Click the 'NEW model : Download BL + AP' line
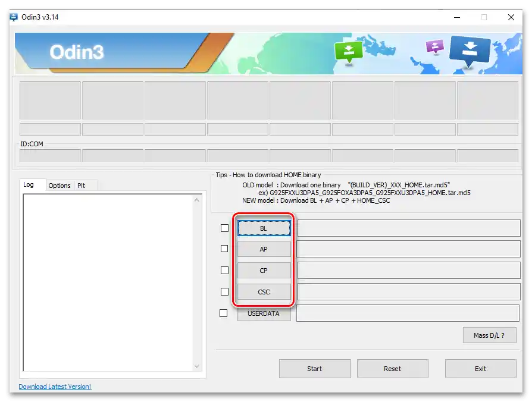 316,200
